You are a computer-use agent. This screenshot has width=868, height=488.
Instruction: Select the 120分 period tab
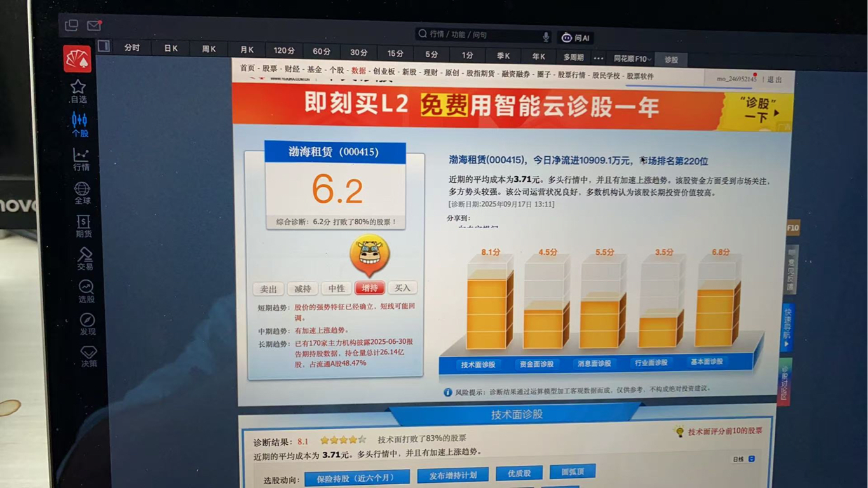[x=284, y=50]
